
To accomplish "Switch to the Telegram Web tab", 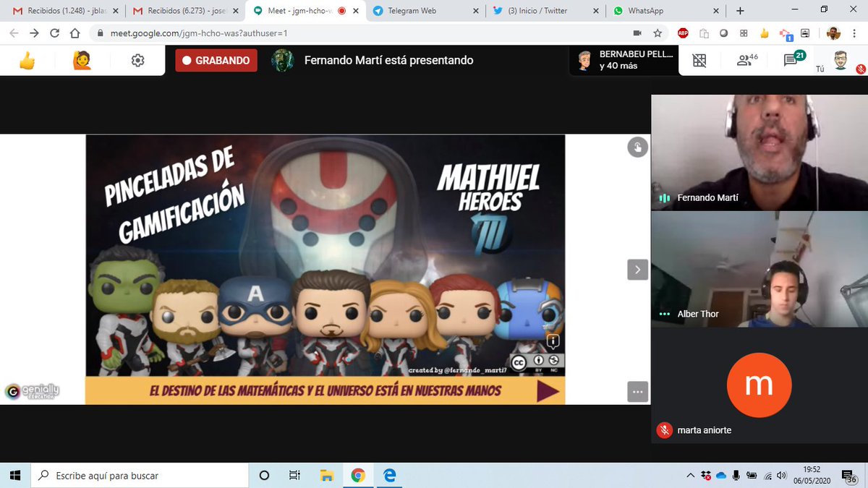I will click(424, 11).
